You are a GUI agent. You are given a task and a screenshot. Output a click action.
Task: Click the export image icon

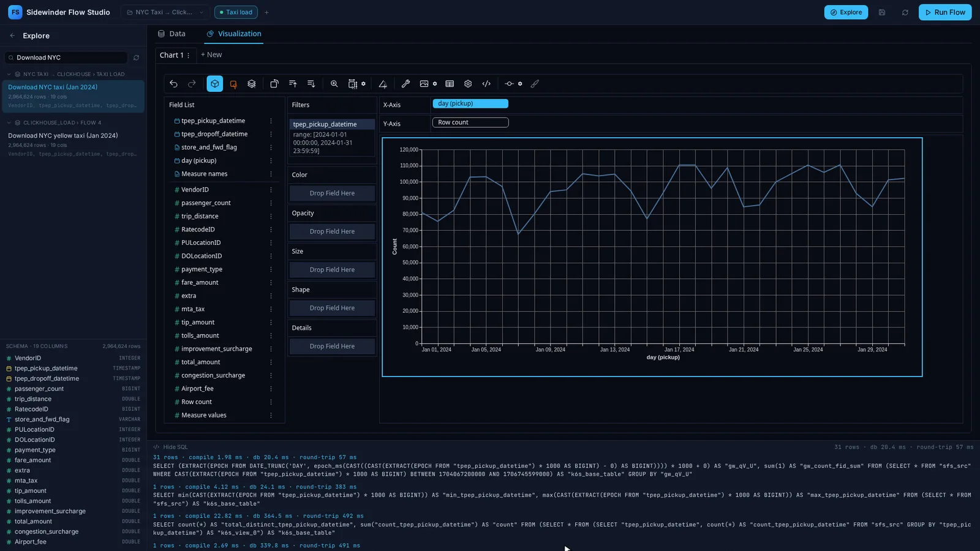click(424, 84)
